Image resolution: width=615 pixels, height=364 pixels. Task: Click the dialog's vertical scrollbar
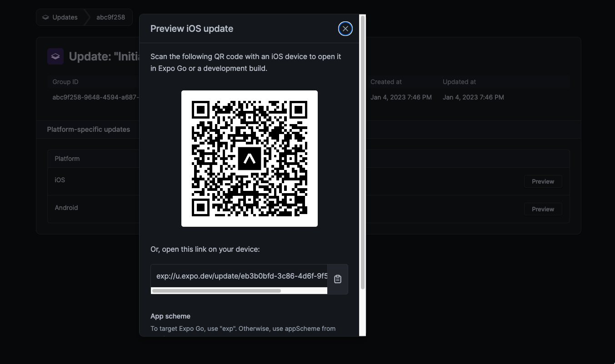pos(362,152)
